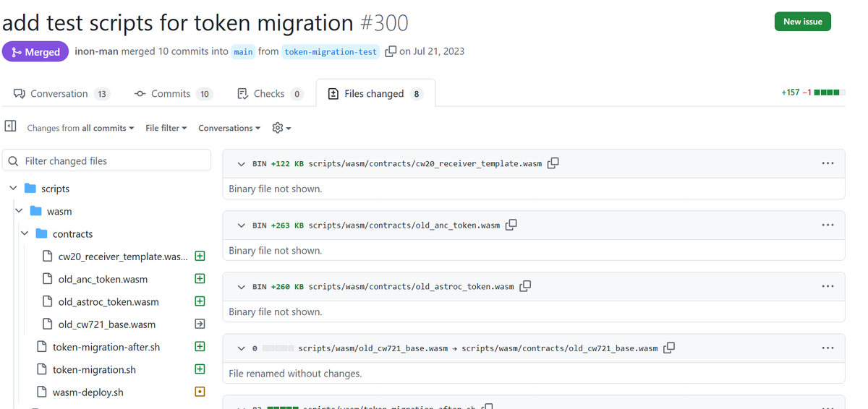The width and height of the screenshot is (868, 409).
Task: Open options menu for old_cw721_base.wasm diff
Action: click(x=827, y=348)
